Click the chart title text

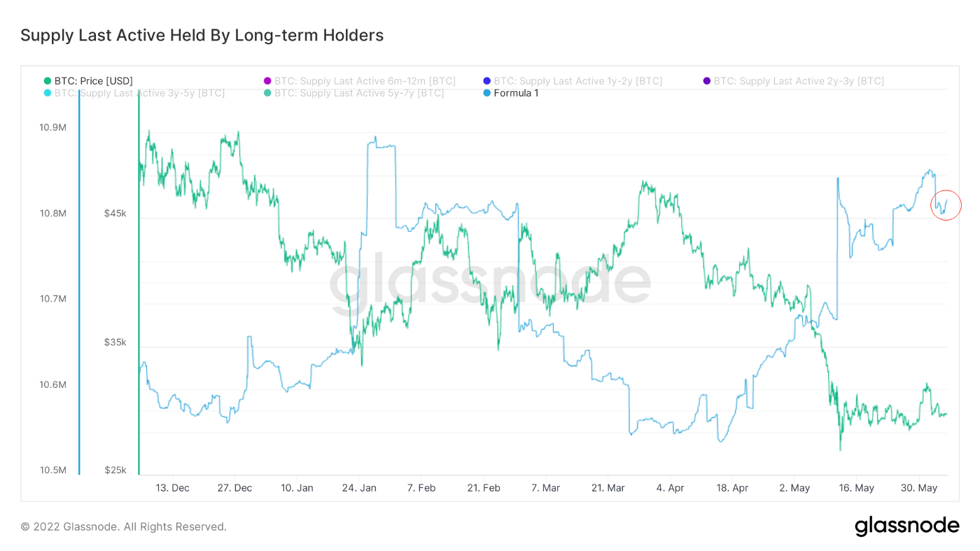(202, 35)
